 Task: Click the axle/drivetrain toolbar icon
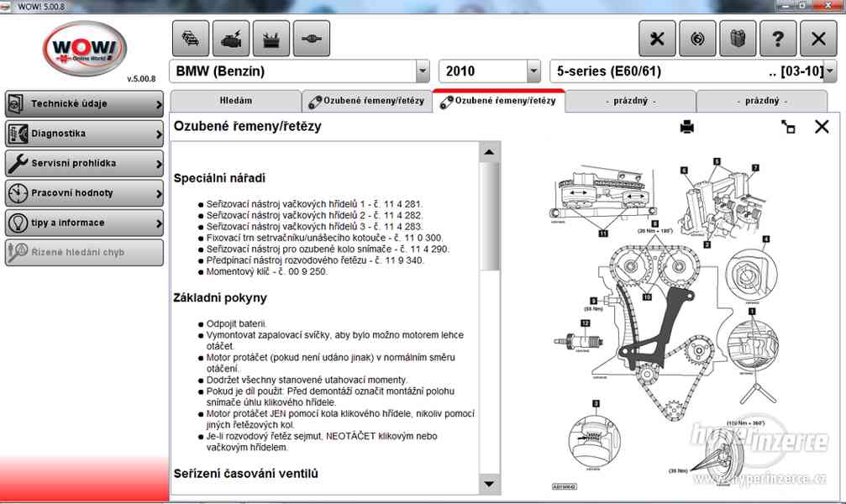312,39
